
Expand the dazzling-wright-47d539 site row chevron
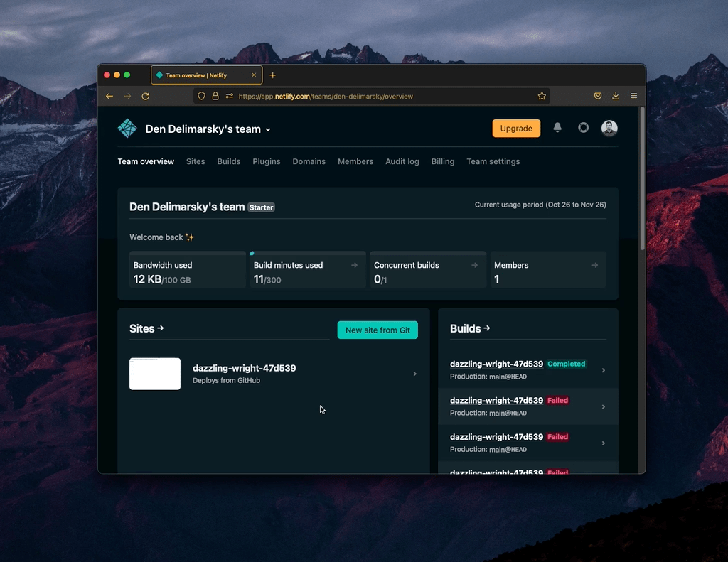pyautogui.click(x=414, y=373)
